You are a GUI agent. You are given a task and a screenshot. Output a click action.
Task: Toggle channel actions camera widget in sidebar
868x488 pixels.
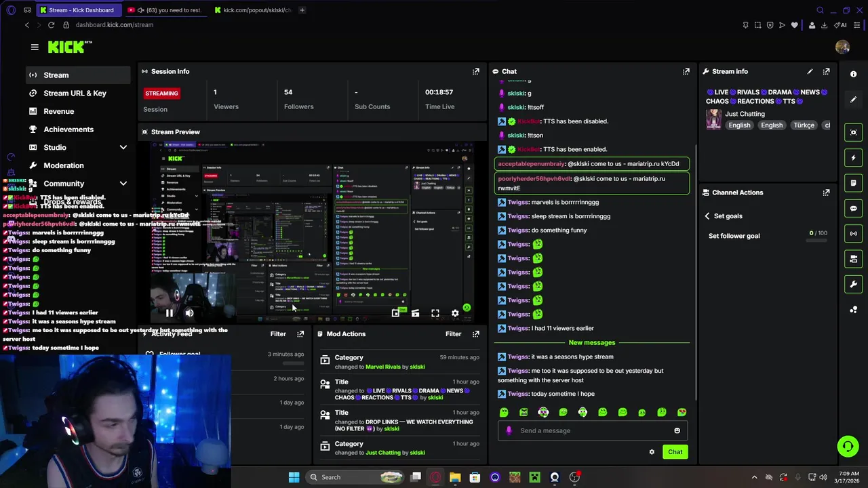[x=853, y=259]
